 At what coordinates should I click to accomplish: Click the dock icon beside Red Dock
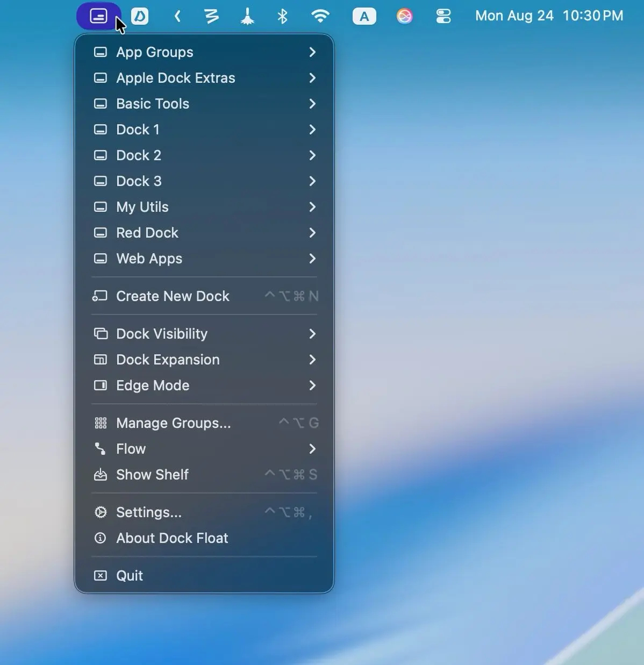coord(101,233)
